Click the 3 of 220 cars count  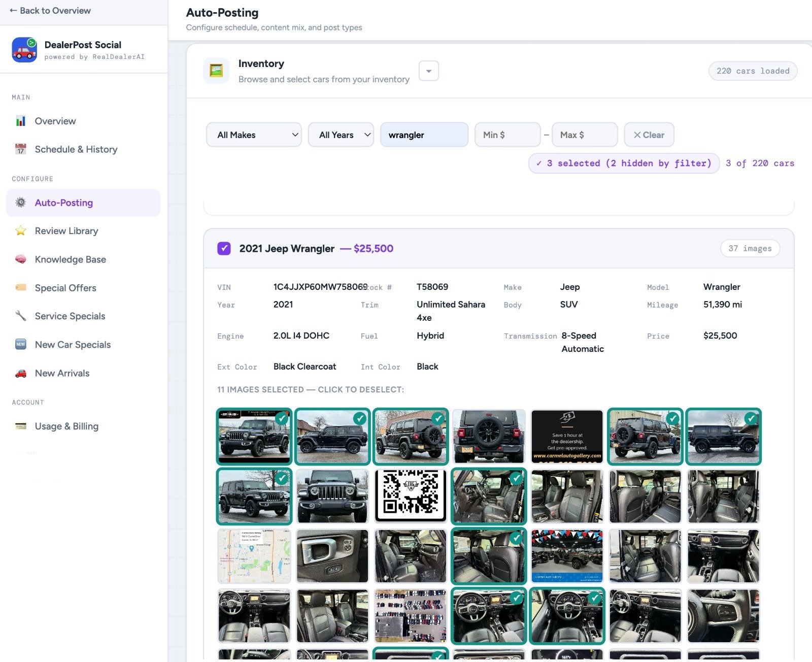tap(760, 163)
